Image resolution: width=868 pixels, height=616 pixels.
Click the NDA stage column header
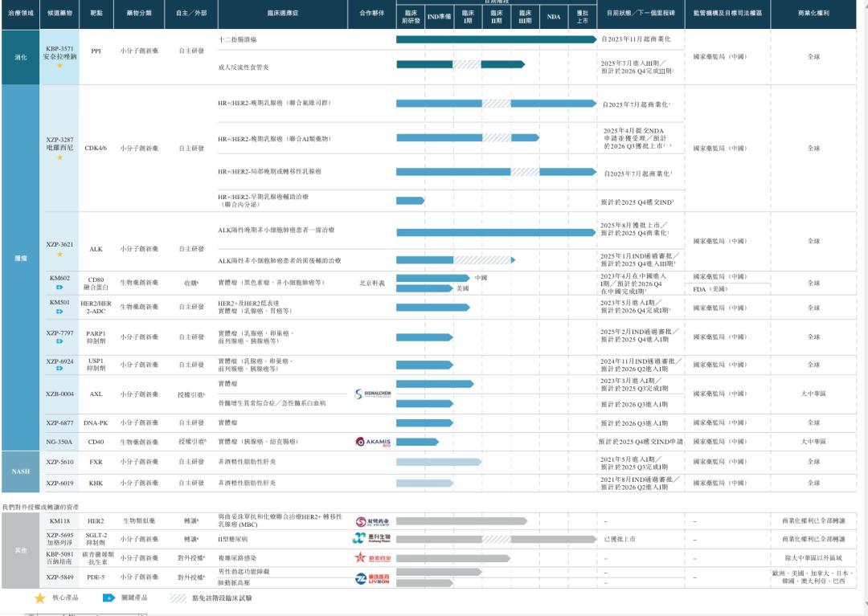point(554,17)
